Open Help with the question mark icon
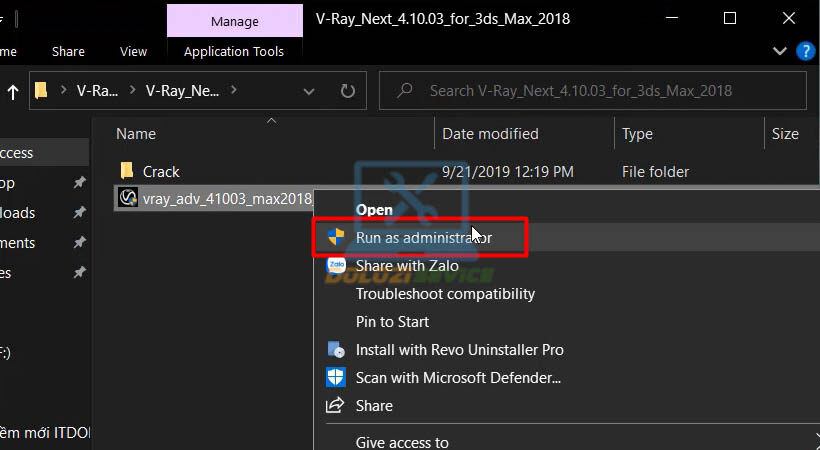Viewport: 820px width, 450px height. pos(806,51)
